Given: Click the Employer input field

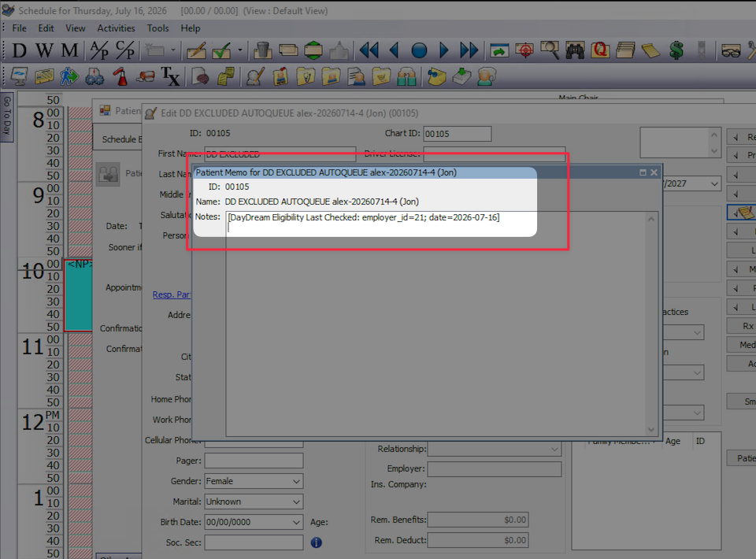Looking at the screenshot, I should coord(495,469).
